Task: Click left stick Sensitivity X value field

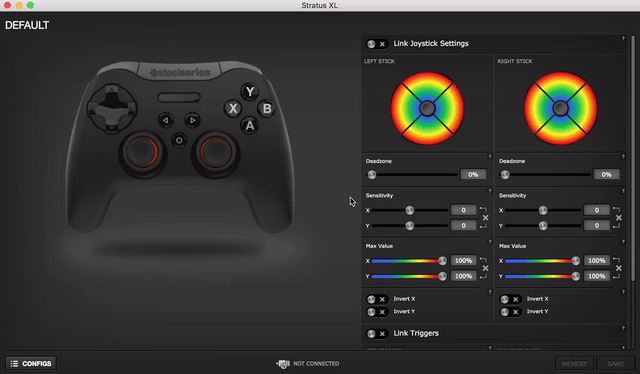Action: click(463, 210)
